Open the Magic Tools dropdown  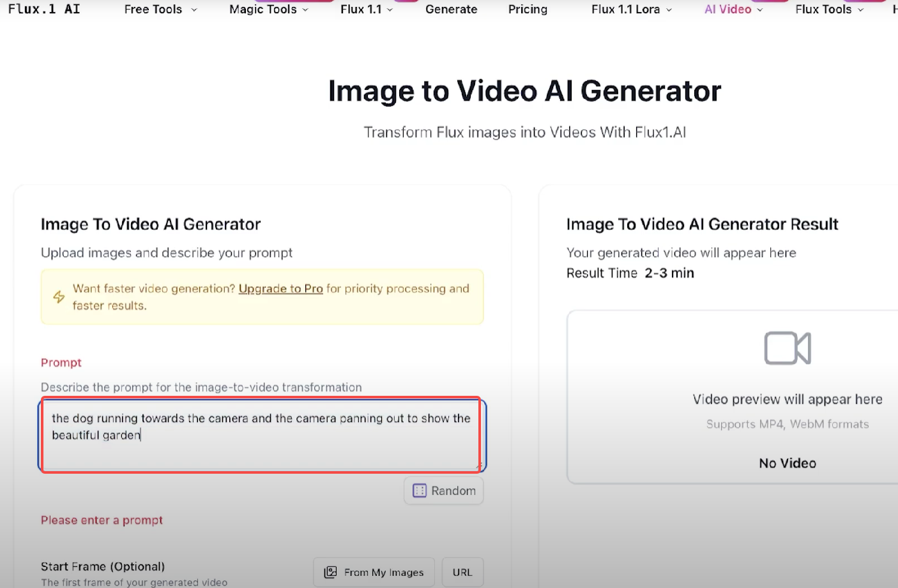point(268,9)
